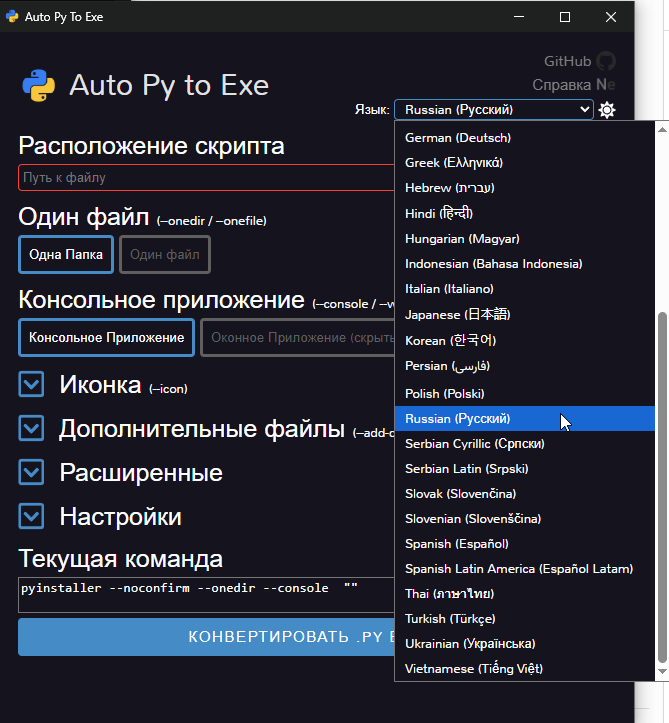
Task: Expand the Настройки section
Action: (x=31, y=516)
